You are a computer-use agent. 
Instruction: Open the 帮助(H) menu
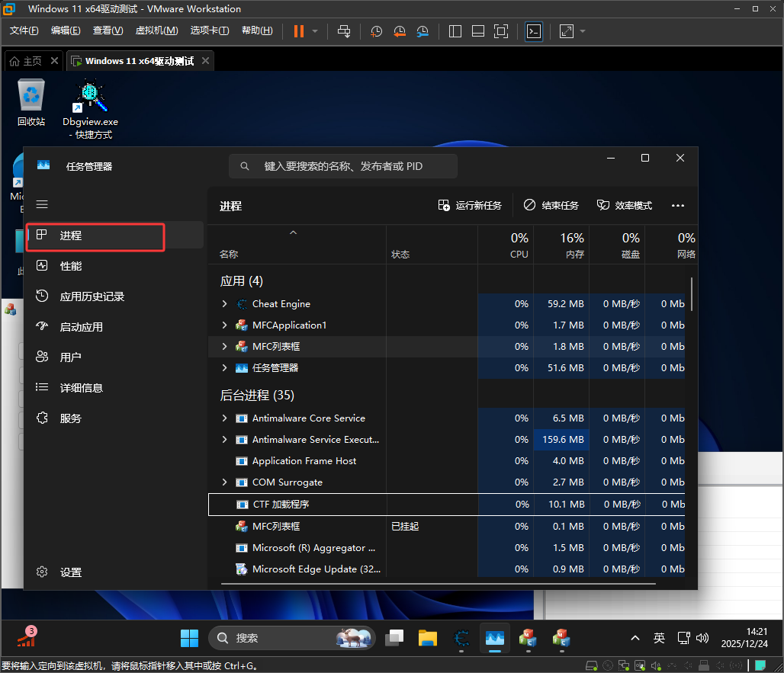[257, 30]
